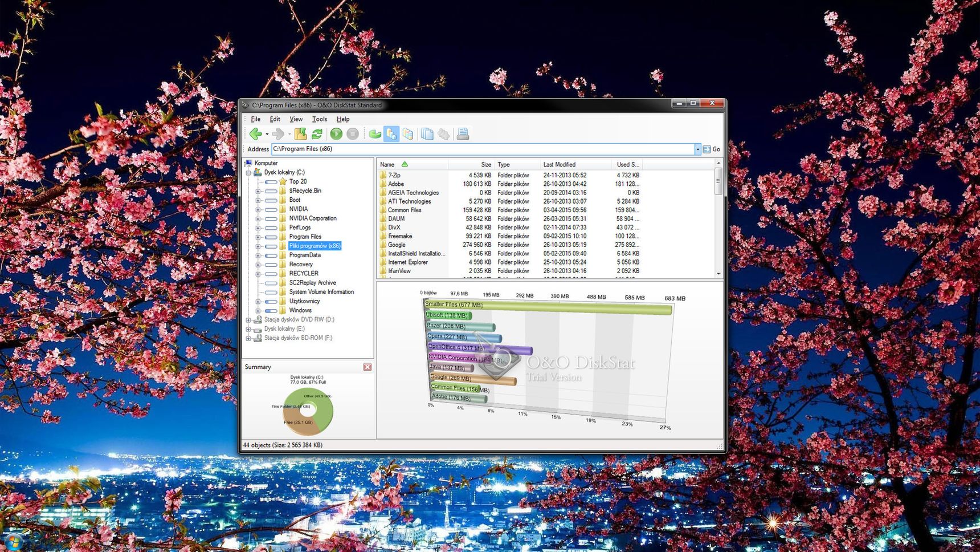Select the DivX folder row
980x552 pixels.
(x=510, y=228)
